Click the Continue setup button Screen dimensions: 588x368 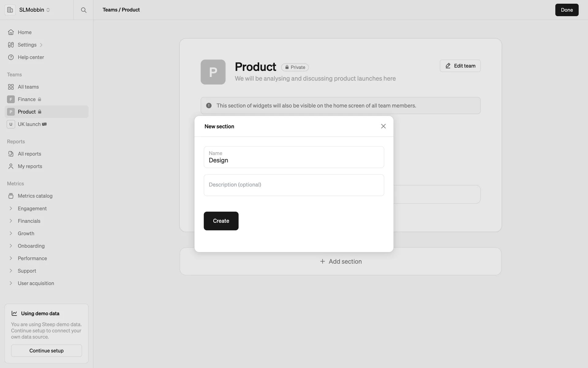47,351
